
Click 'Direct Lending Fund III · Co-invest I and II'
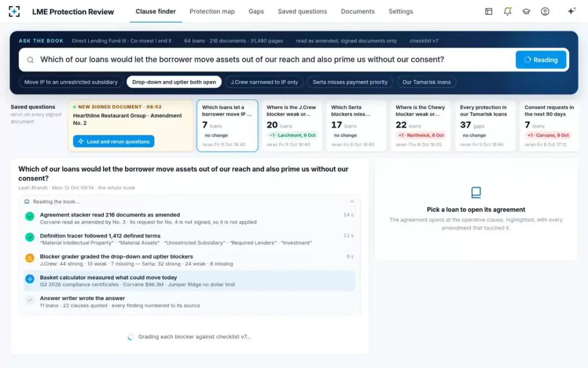coord(122,41)
